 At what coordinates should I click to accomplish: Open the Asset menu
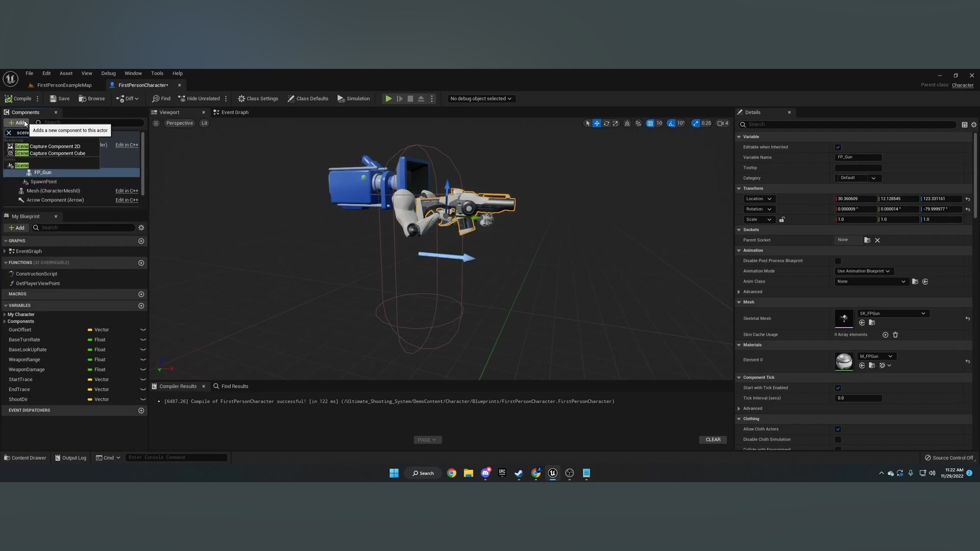coord(66,73)
